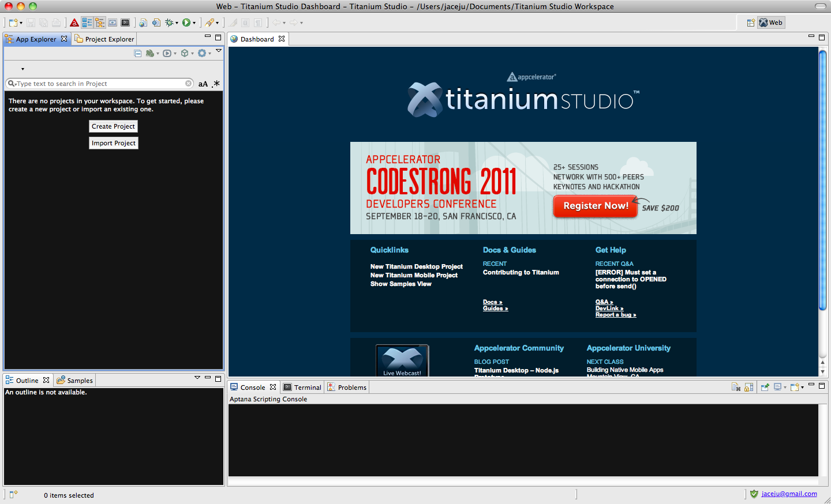Switch to Web perspective button

[x=771, y=22]
